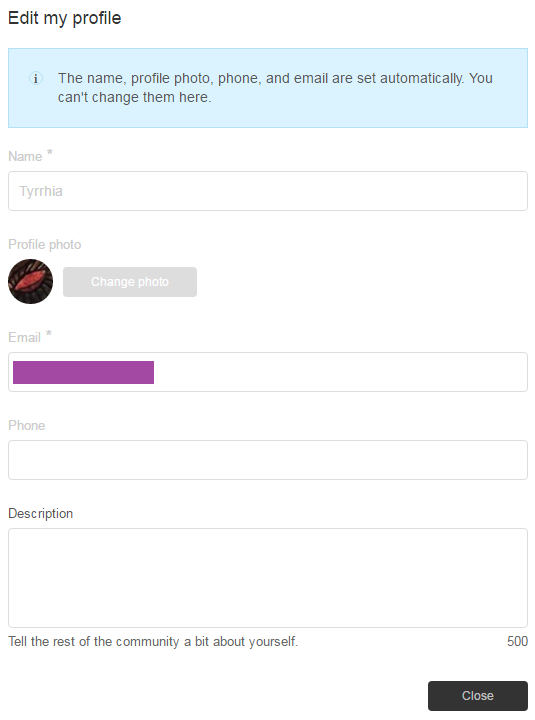Click the Edit my profile heading
This screenshot has height=720, width=535.
tap(65, 18)
